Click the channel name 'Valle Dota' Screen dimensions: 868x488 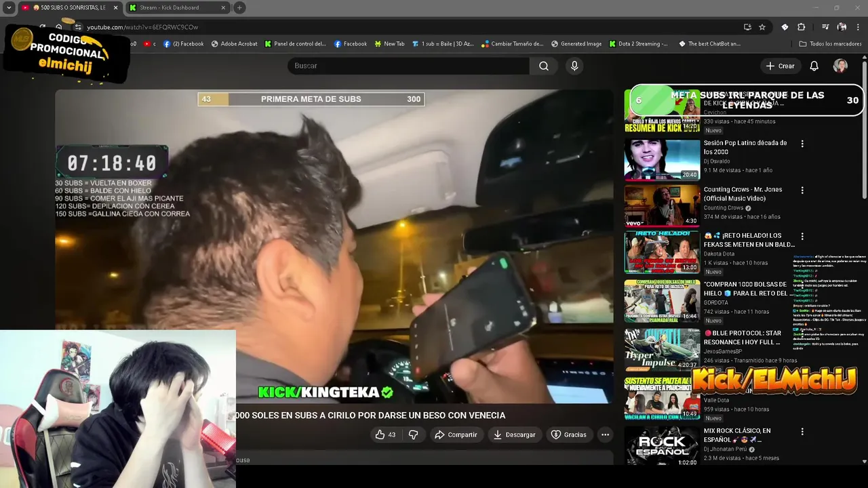click(717, 401)
